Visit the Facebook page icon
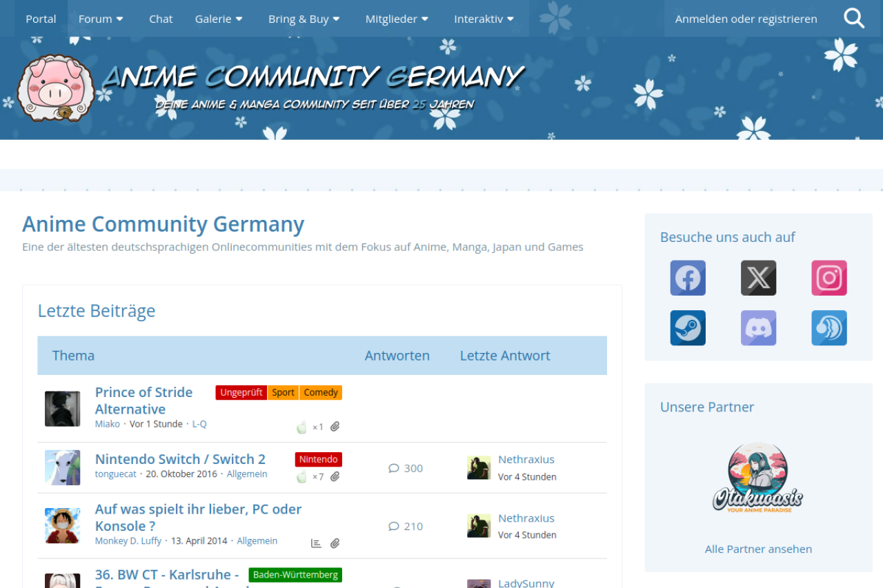Screen dimensions: 883x588 [x=688, y=278]
